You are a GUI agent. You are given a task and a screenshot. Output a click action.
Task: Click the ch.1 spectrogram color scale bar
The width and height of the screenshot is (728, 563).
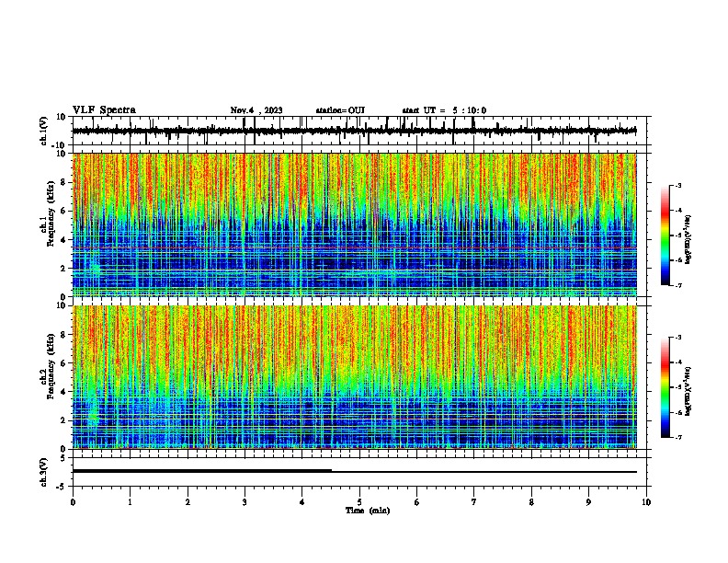665,236
